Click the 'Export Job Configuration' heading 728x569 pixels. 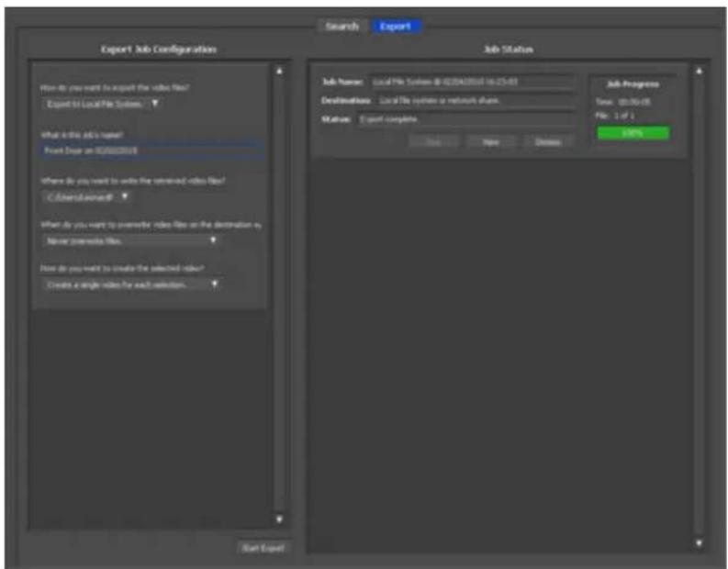(159, 50)
